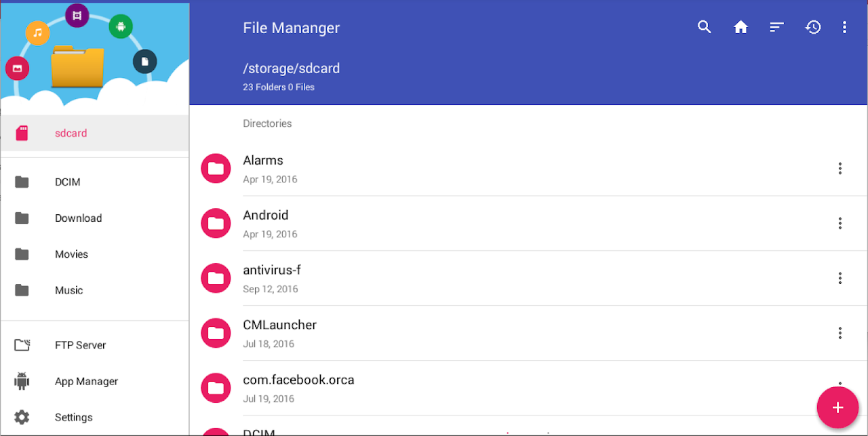Open the sort options icon

(x=776, y=26)
